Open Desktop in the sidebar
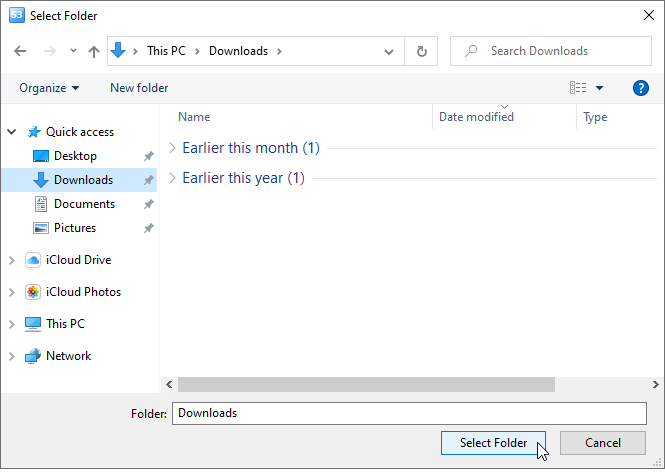Image resolution: width=665 pixels, height=474 pixels. pyautogui.click(x=75, y=156)
